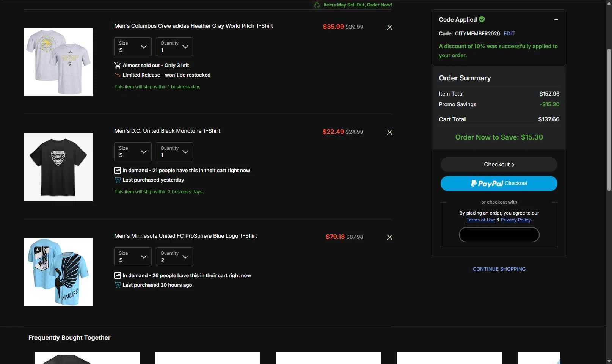The height and width of the screenshot is (364, 612).
Task: Click Continue Shopping link
Action: (x=499, y=269)
